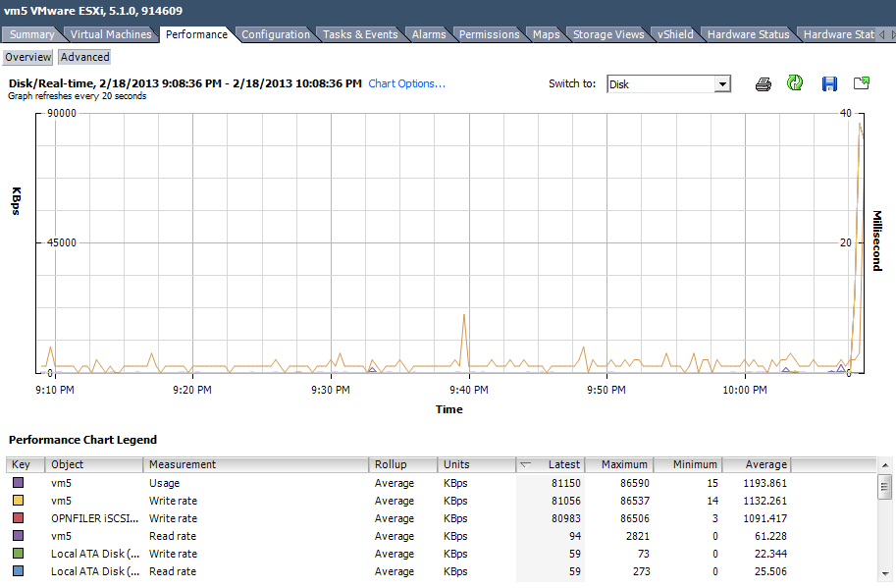Open the Virtual Machines tab
Image resolution: width=896 pixels, height=588 pixels.
[x=111, y=33]
